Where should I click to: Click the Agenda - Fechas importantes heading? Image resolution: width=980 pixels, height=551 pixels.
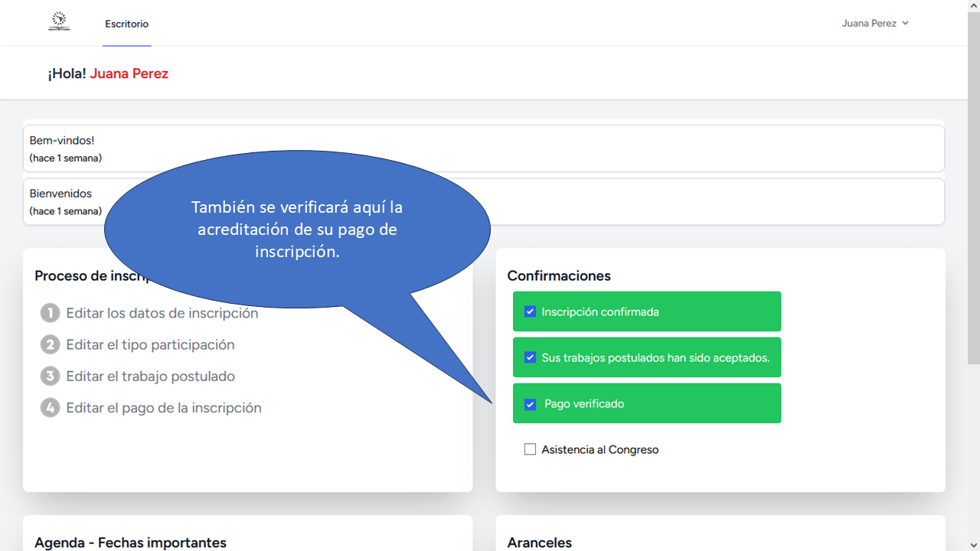[x=130, y=542]
